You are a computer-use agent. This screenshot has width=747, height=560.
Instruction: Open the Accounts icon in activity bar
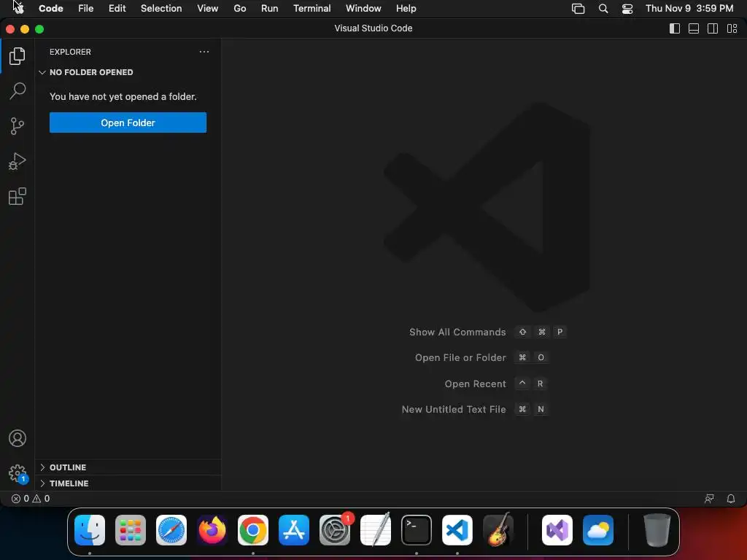[x=18, y=438]
